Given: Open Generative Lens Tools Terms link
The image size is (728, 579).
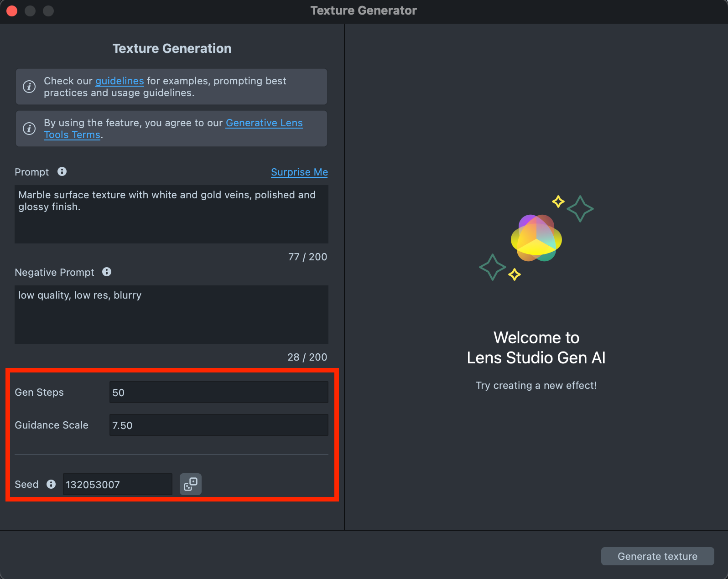Looking at the screenshot, I should pos(264,123).
